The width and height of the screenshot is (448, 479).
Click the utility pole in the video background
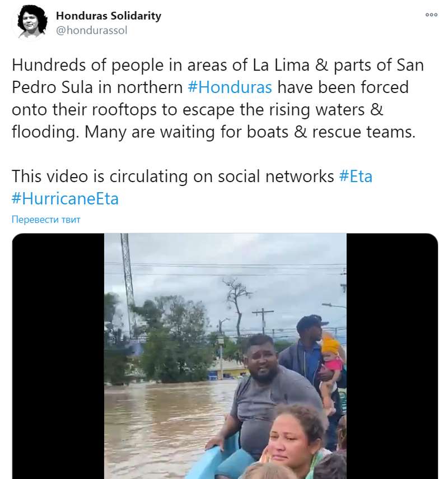coord(262,321)
